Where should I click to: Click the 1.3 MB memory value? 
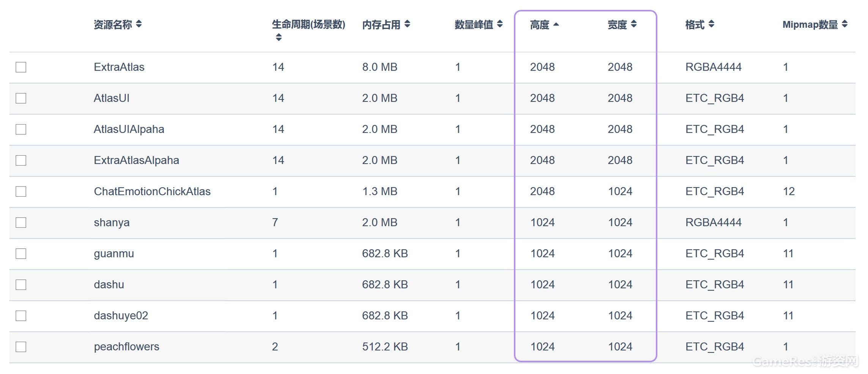tap(380, 191)
